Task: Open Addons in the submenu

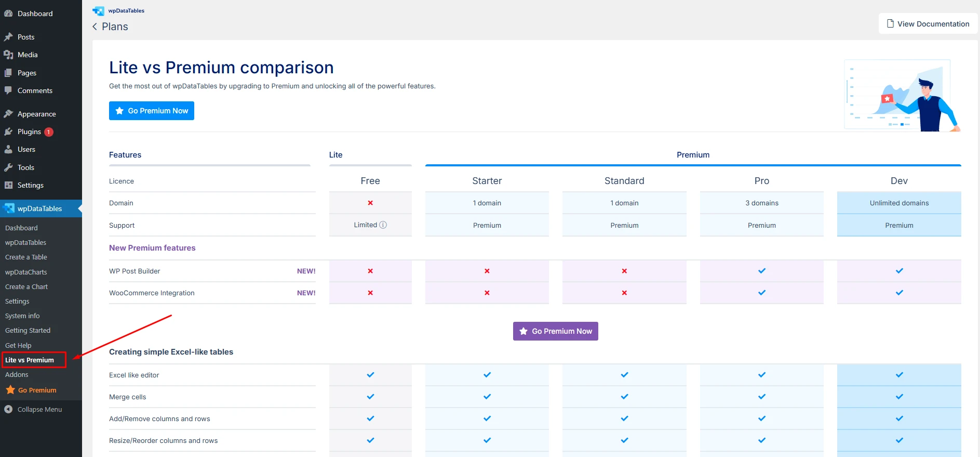Action: [x=17, y=374]
